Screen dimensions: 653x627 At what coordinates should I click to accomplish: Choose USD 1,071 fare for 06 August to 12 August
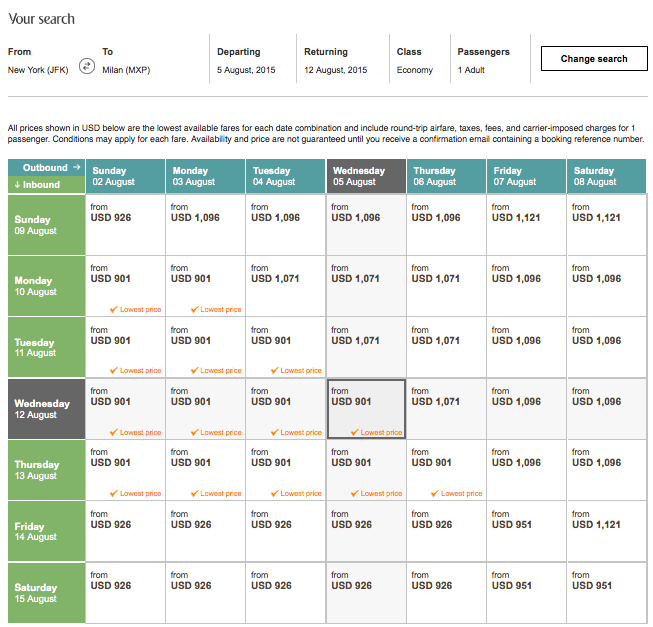pyautogui.click(x=446, y=409)
